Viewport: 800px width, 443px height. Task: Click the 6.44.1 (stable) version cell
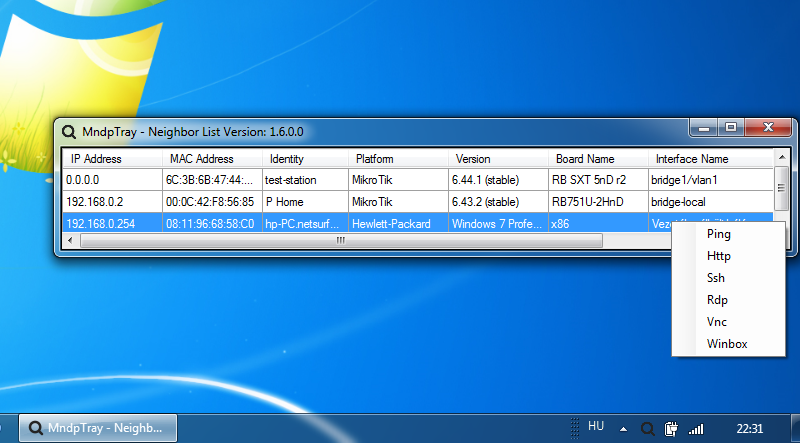tap(498, 180)
